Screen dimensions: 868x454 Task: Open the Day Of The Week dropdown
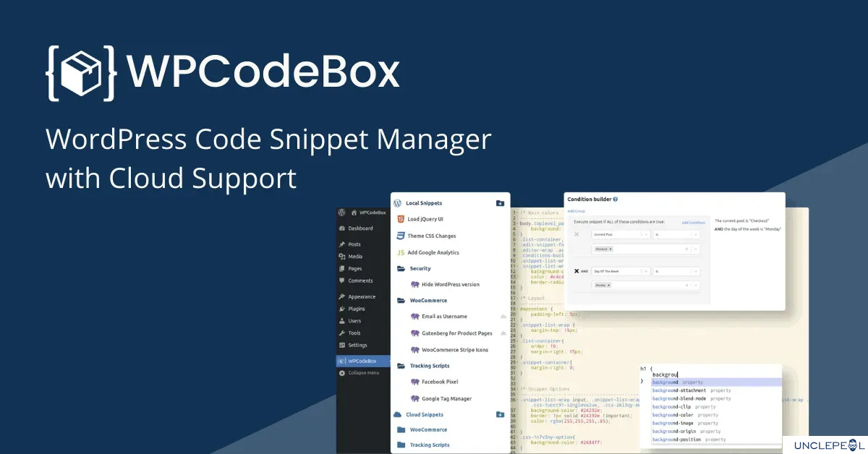[621, 271]
